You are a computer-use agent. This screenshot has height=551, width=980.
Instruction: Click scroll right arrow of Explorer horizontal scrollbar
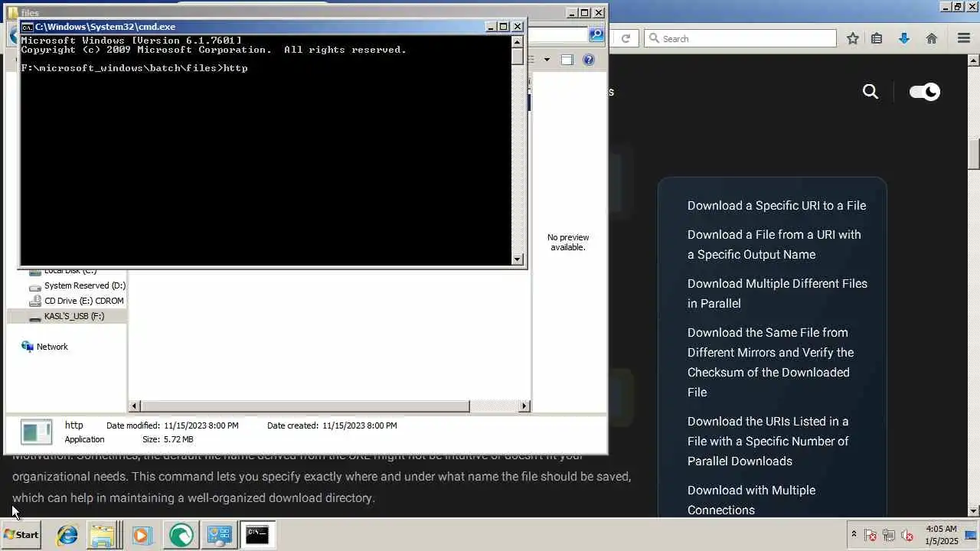[524, 406]
